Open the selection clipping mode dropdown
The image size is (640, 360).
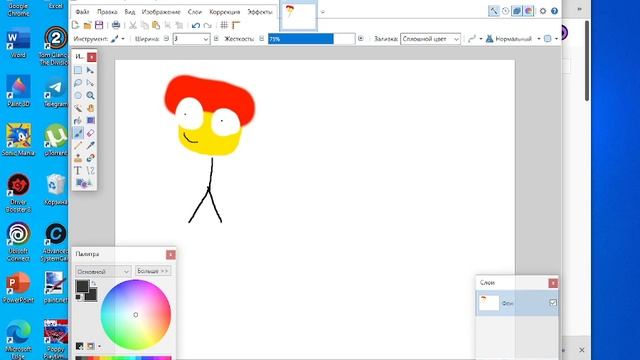coord(551,39)
